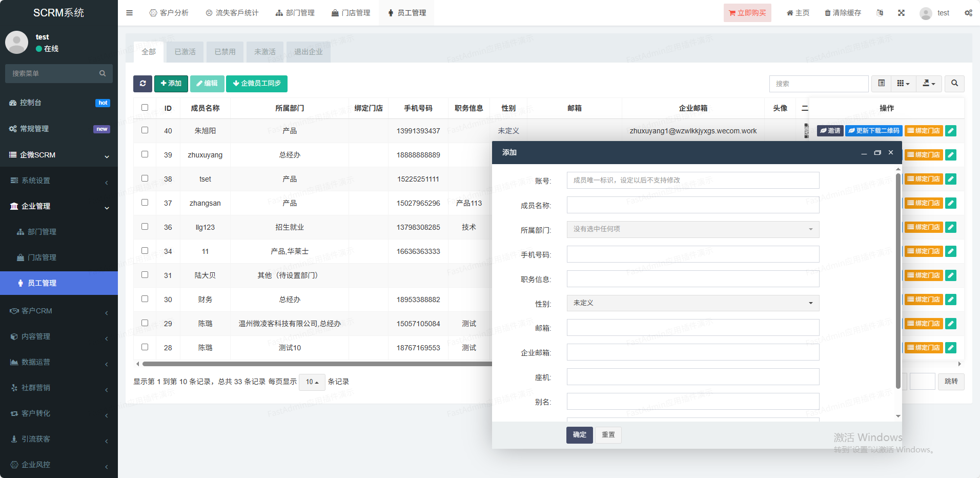The height and width of the screenshot is (478, 980).
Task: Open 部门管理 in the sidebar menu
Action: tap(42, 232)
